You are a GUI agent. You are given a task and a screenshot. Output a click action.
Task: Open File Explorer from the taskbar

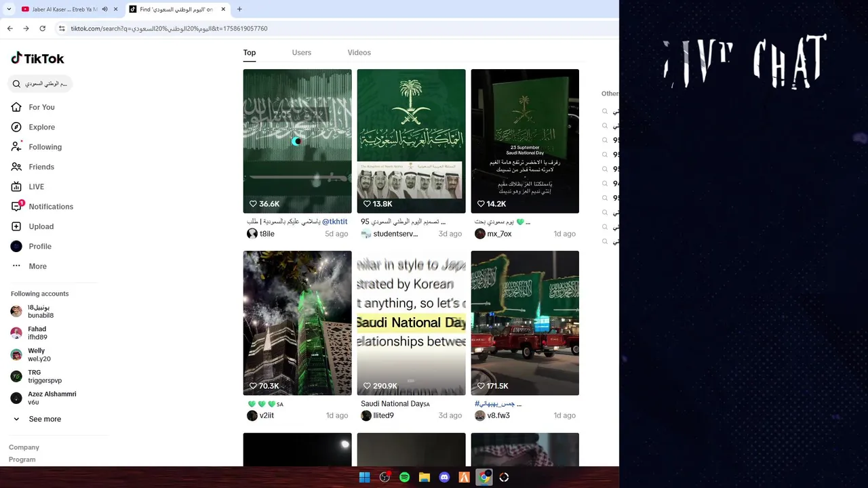[425, 477]
